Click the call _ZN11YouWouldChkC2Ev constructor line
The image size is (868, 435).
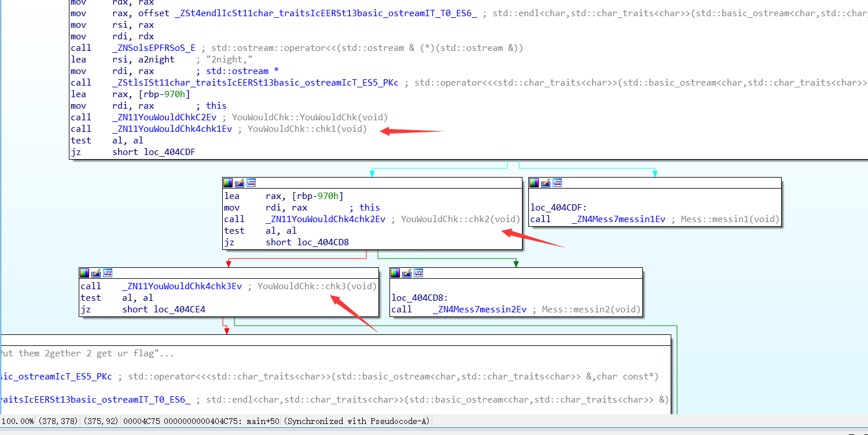click(229, 117)
